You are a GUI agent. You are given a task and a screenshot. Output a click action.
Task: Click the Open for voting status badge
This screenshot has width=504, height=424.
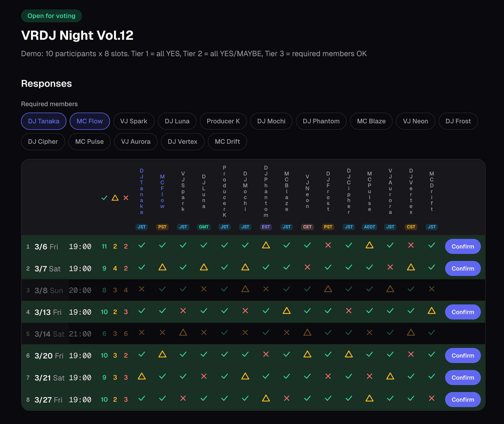[51, 16]
